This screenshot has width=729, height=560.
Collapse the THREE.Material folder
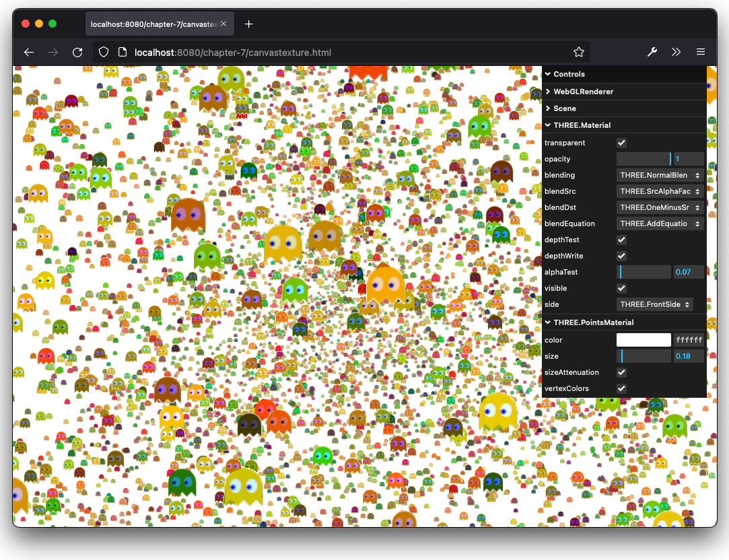[x=624, y=125]
